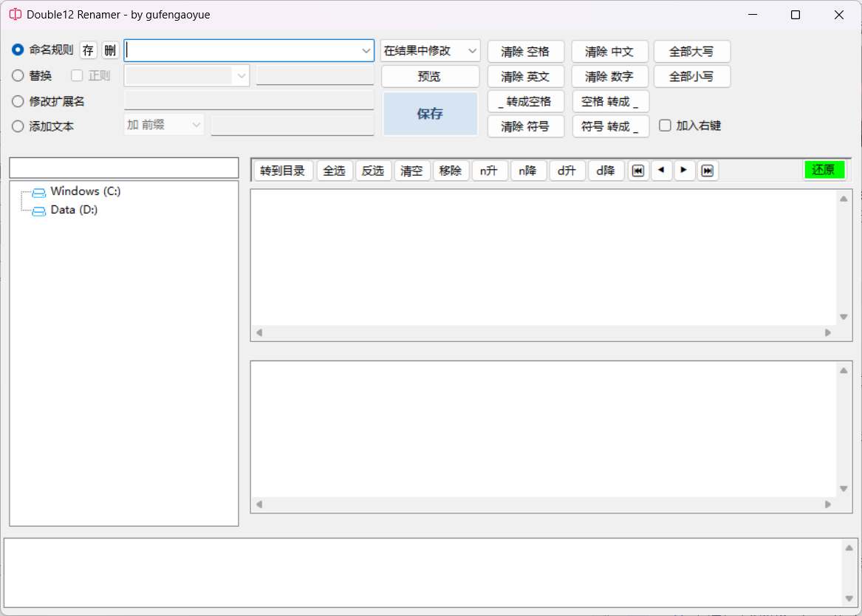Select the 替换 radio button
Image resolution: width=862 pixels, height=616 pixels.
click(x=18, y=75)
